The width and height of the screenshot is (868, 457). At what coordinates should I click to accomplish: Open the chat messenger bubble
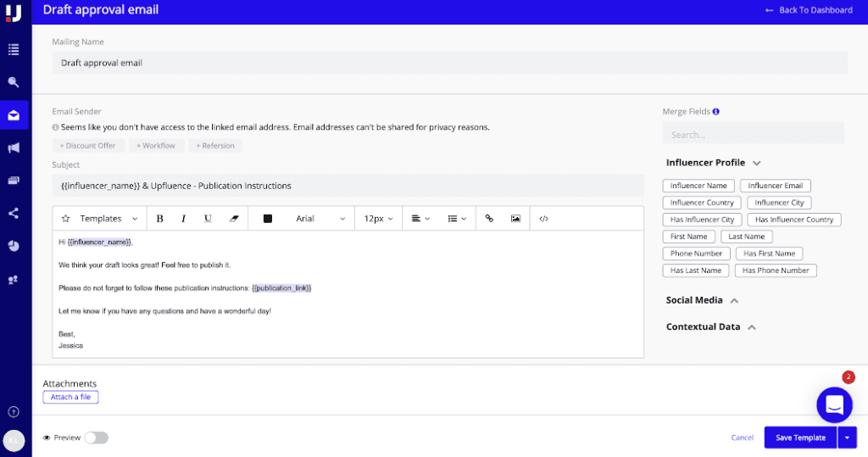click(834, 405)
